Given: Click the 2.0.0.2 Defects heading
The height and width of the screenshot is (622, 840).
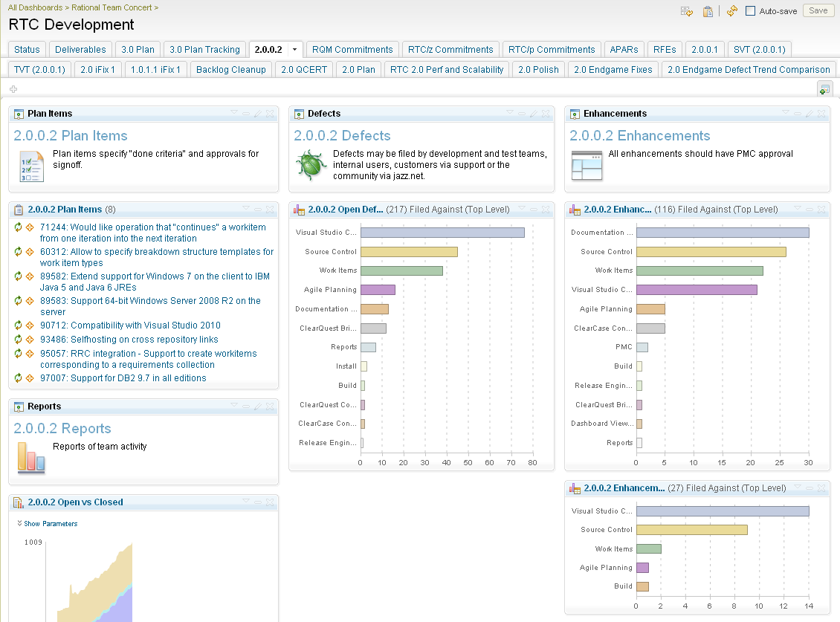Looking at the screenshot, I should (342, 135).
